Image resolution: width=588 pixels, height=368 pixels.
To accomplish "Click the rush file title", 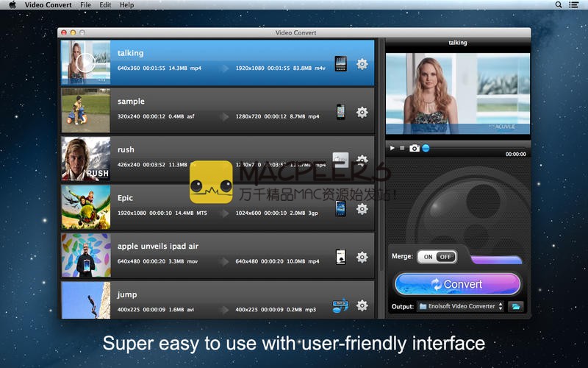I will [x=126, y=149].
